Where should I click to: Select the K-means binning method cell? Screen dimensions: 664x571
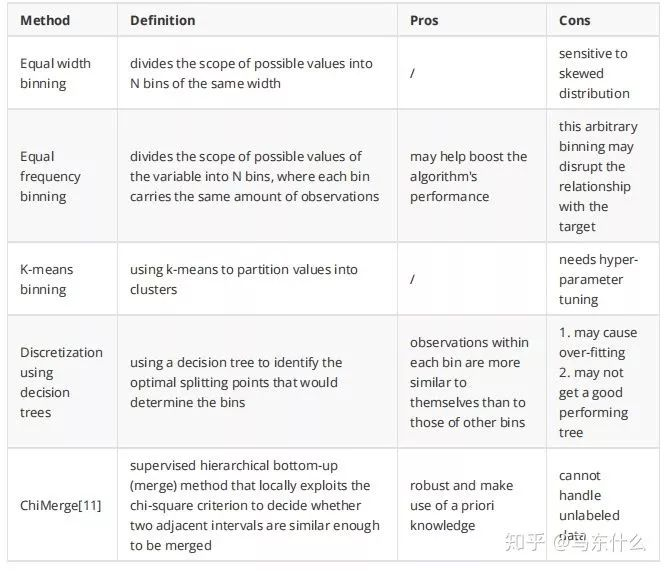click(x=46, y=279)
